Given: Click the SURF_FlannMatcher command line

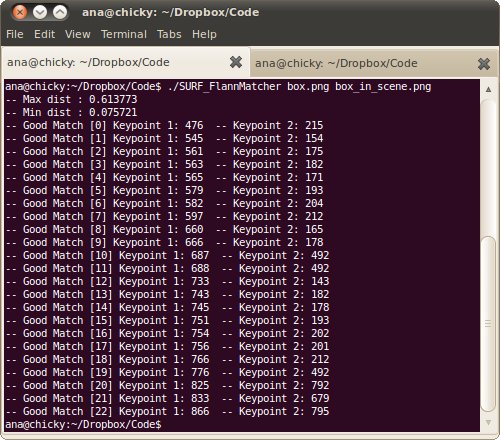Looking at the screenshot, I should (218, 87).
